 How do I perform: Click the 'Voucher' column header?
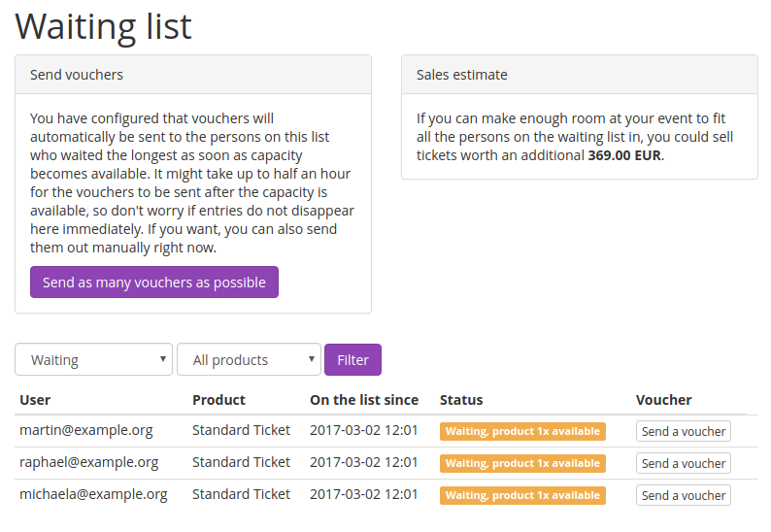point(664,400)
